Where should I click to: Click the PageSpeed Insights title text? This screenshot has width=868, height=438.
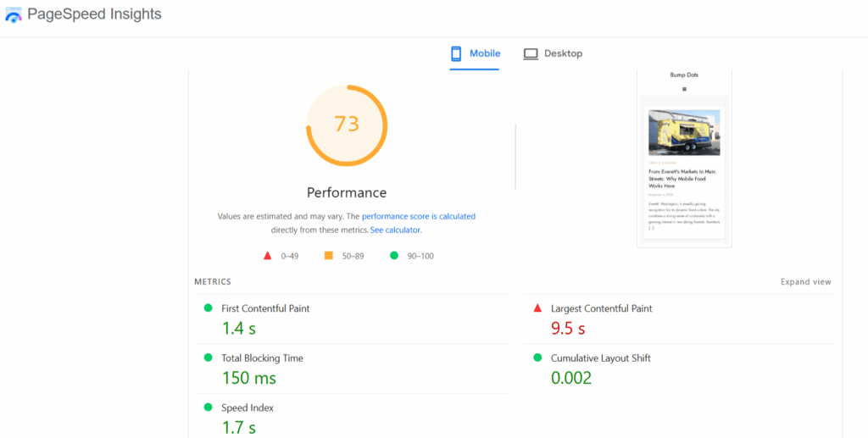(x=94, y=14)
